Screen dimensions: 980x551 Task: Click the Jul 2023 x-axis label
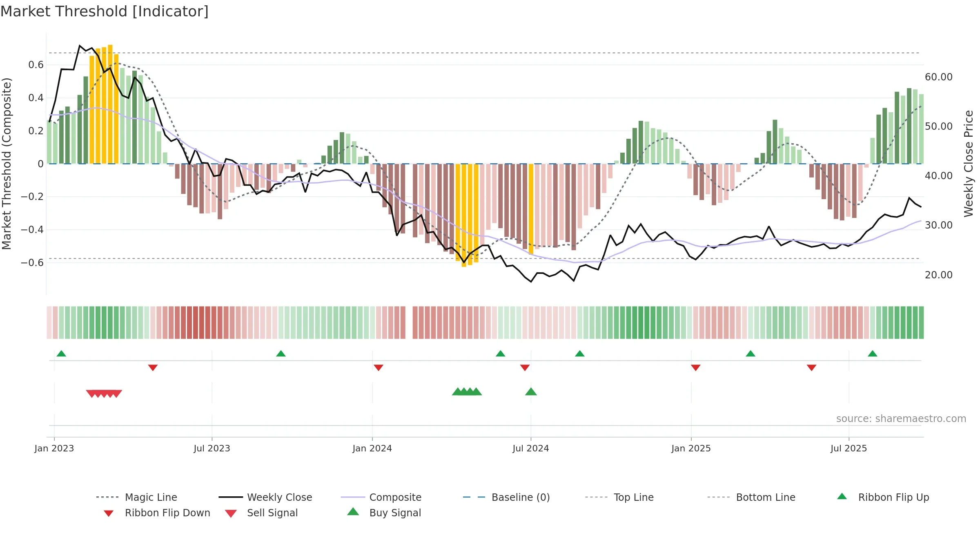212,449
